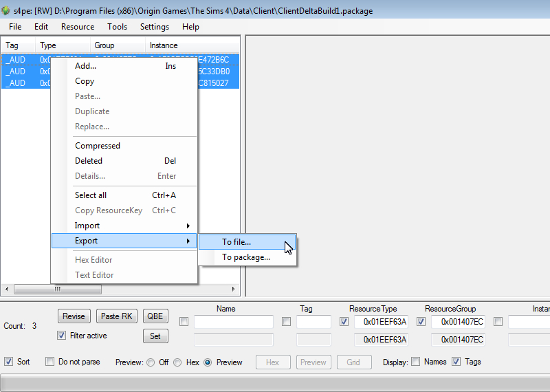Toggle the Sort checkbox

[x=9, y=362]
